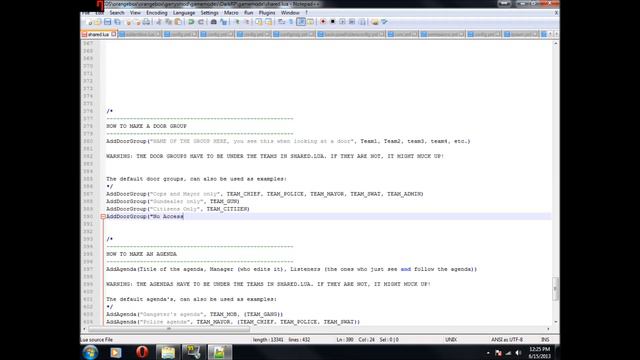Open the Language menu

pos(184,13)
